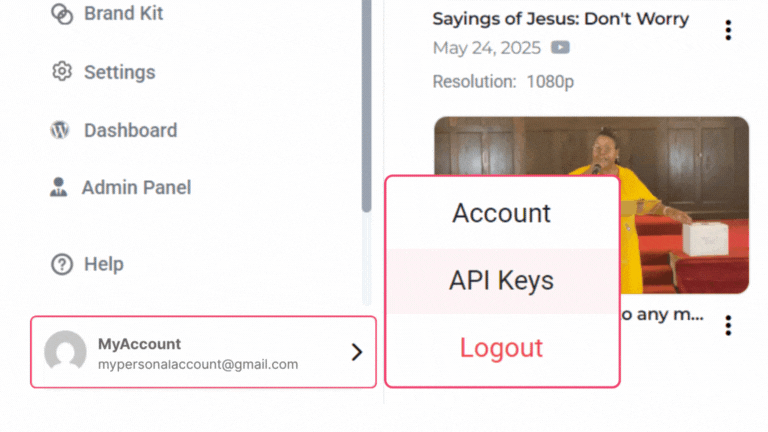
Task: Click the YouTube icon beside May 24, 2025
Action: click(x=560, y=47)
